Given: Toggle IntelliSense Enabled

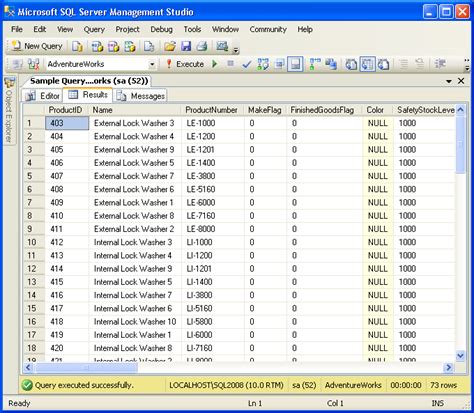Looking at the screenshot, I should point(295,64).
